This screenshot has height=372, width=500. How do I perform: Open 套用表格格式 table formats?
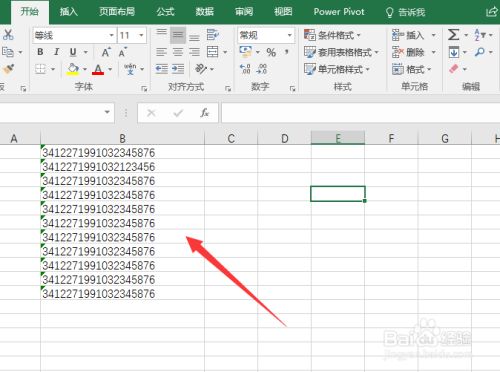coord(341,52)
